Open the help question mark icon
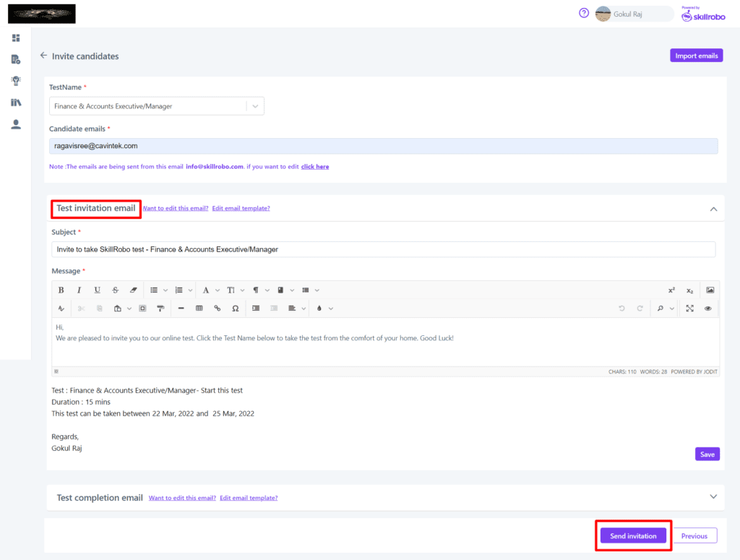 pyautogui.click(x=584, y=13)
